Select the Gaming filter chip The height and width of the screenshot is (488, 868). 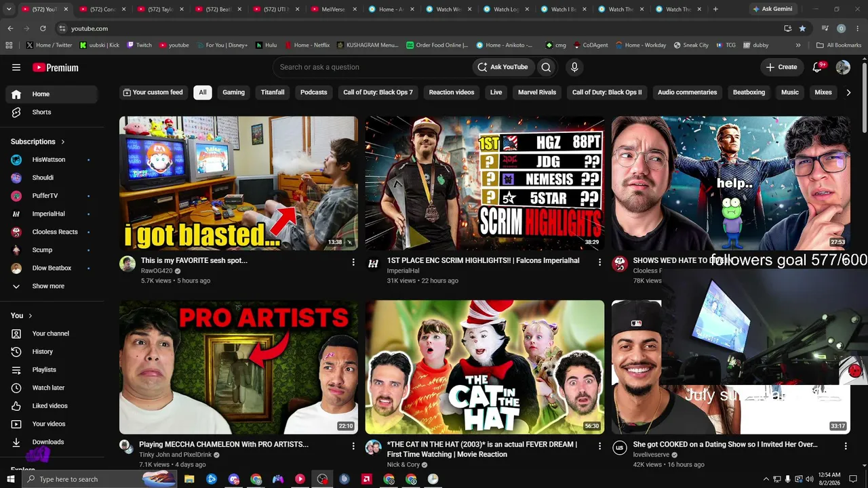(x=233, y=92)
